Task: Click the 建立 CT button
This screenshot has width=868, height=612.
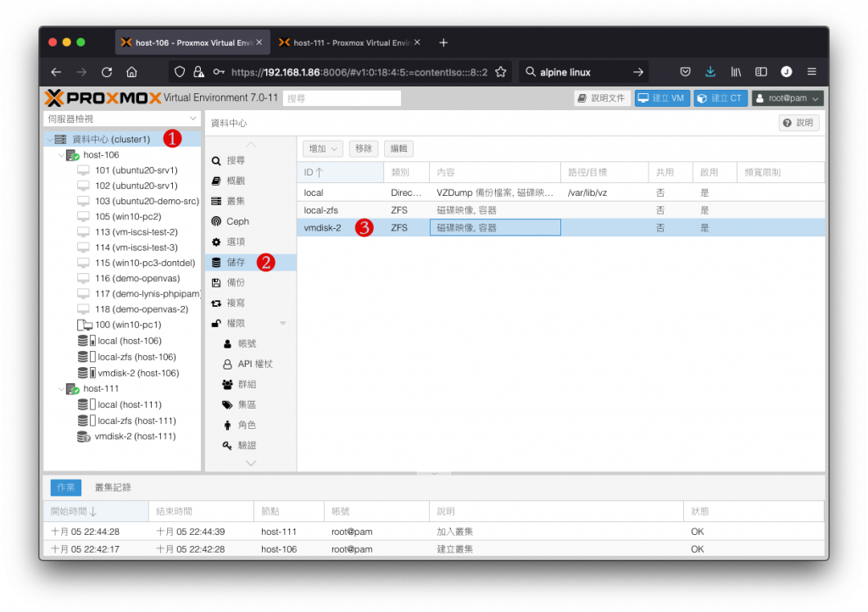Action: click(x=721, y=98)
